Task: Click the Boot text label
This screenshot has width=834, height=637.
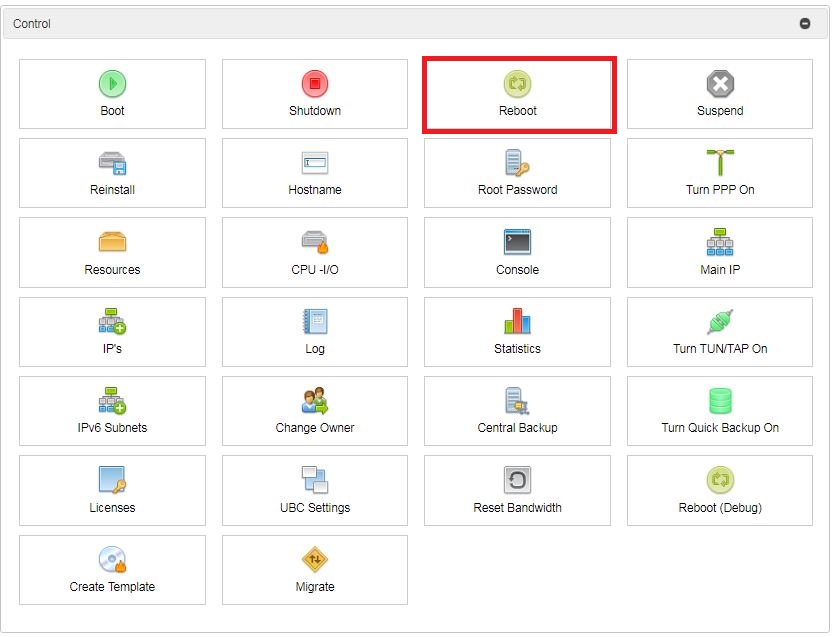Action: coord(112,111)
